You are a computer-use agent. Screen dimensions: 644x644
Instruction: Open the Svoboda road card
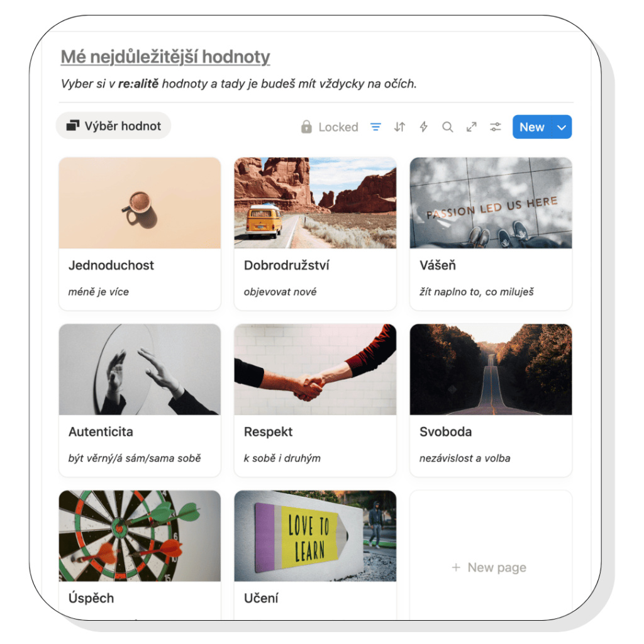(x=491, y=400)
